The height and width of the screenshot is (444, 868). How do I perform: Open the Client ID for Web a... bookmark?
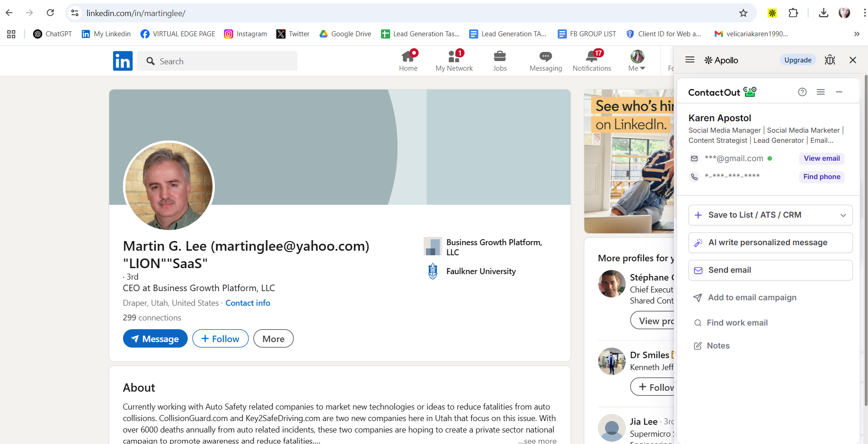tap(664, 34)
